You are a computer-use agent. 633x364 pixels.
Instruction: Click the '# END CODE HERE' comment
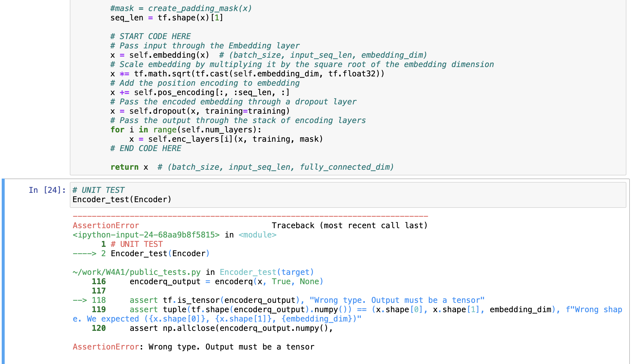(x=146, y=148)
